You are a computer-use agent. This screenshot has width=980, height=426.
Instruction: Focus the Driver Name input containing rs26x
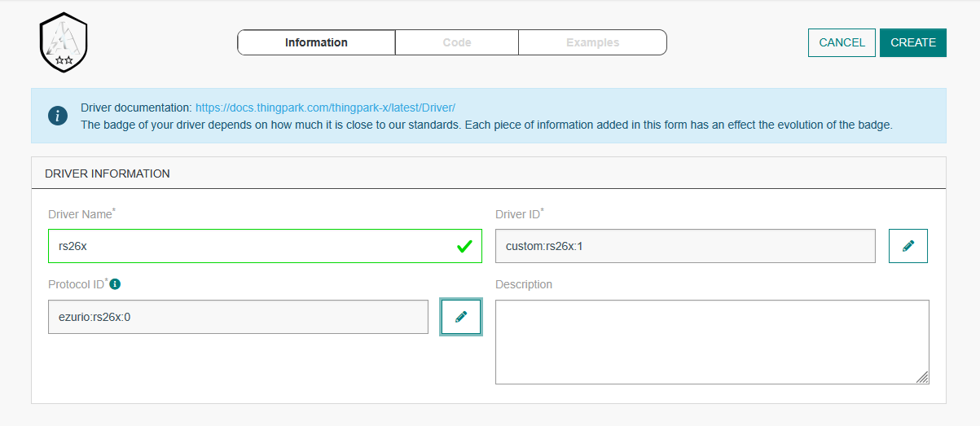265,246
